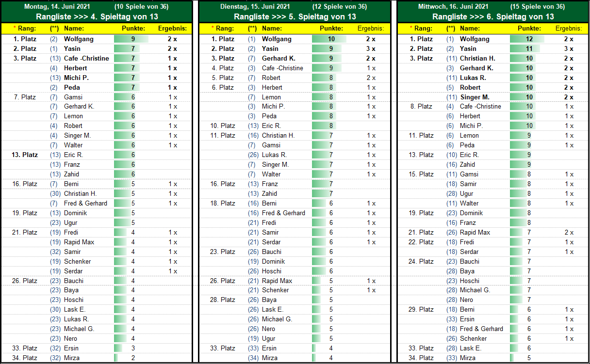Click 'Dominik' in the Mittwoch table
Image resolution: width=590 pixels, height=364 pixels.
tap(471, 213)
